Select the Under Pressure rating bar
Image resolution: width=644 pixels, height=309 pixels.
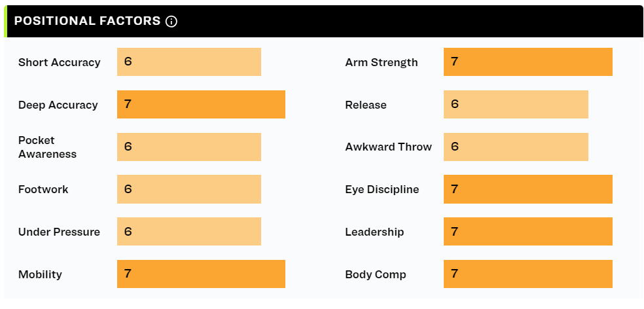(x=189, y=232)
